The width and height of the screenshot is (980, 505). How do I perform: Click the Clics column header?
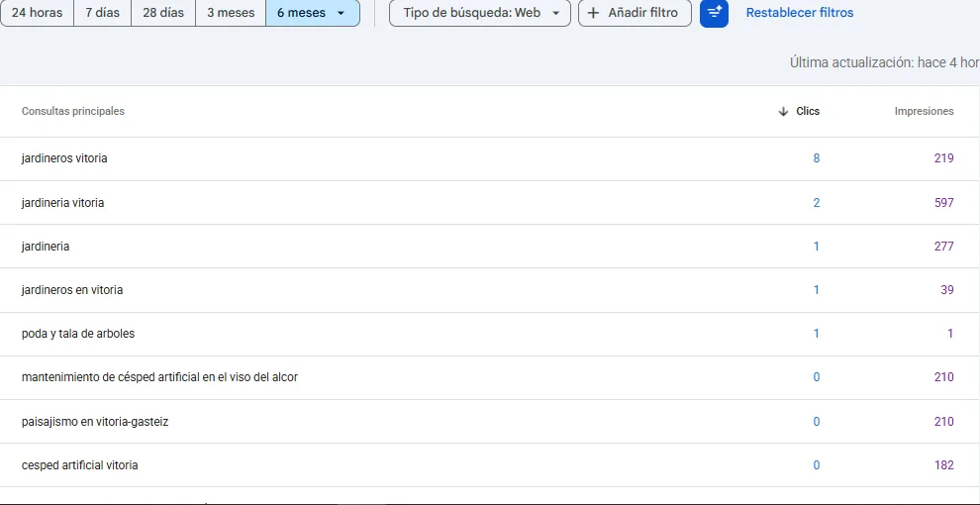coord(808,111)
